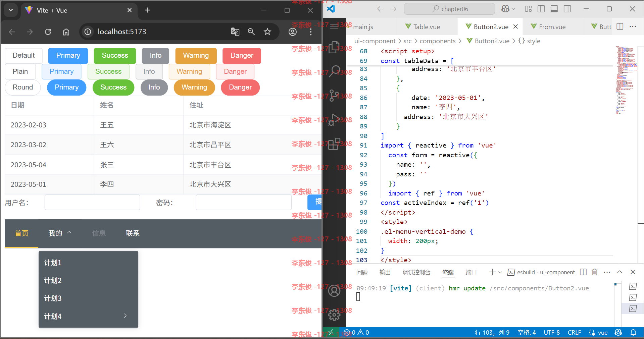
Task: Open the 问题 panel tab
Action: click(x=362, y=272)
